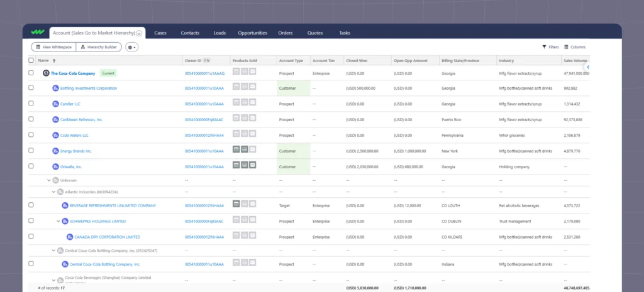Click The Coca-Cola Company round account icon
The width and height of the screenshot is (644, 292).
46,73
